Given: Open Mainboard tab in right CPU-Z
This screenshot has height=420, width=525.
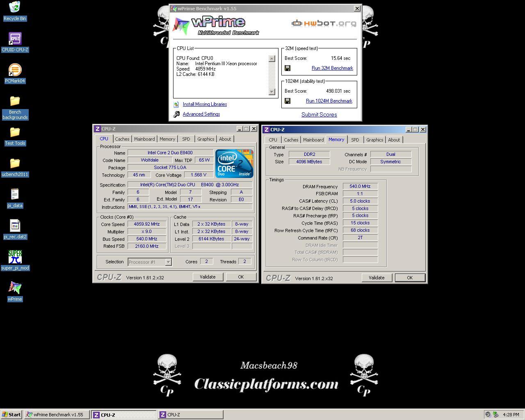Looking at the screenshot, I should [313, 140].
